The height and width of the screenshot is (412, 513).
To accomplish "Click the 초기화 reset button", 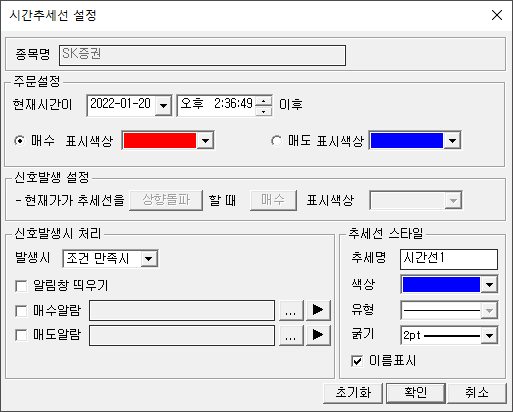I will (x=353, y=393).
